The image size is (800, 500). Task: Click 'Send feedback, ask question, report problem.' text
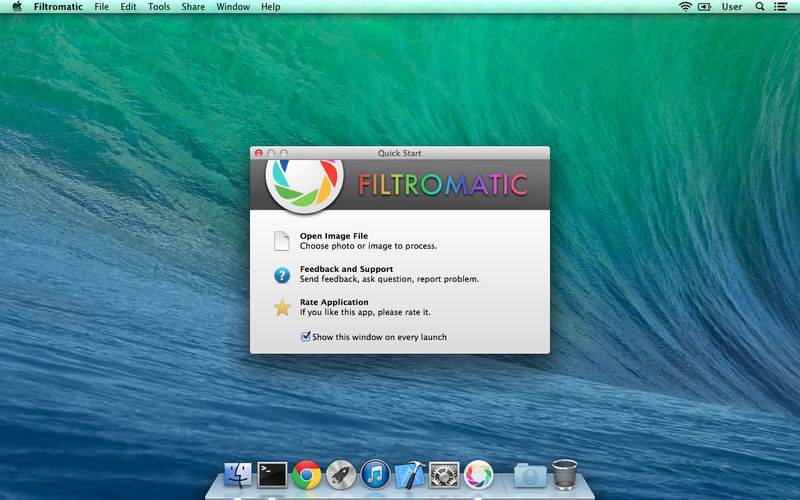pos(389,279)
